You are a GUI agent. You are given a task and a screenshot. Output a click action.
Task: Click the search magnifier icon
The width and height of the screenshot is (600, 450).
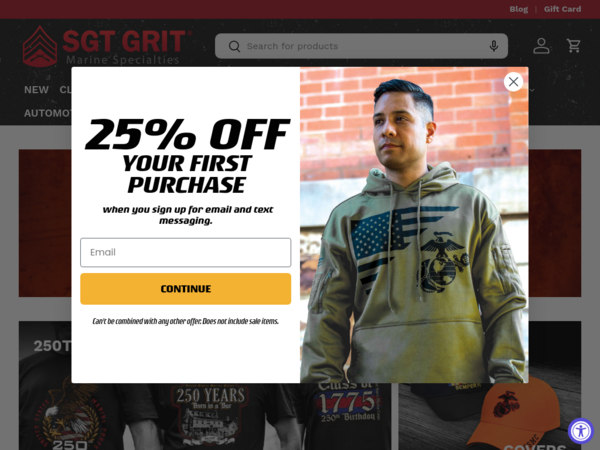[x=234, y=46]
